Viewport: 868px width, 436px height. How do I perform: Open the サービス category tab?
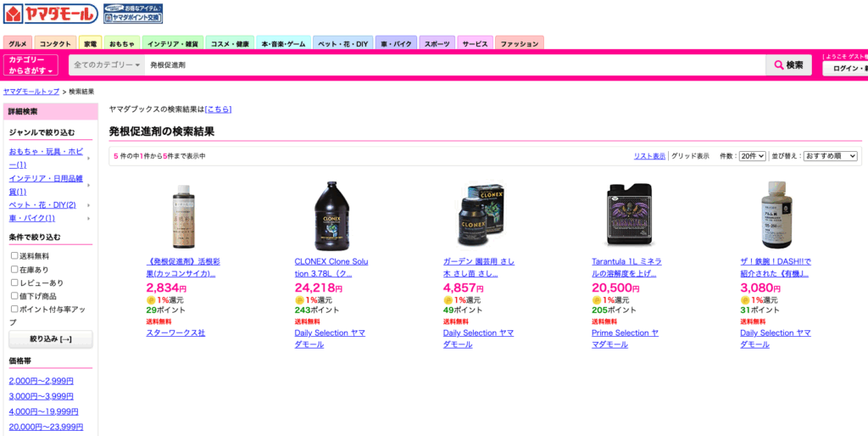(475, 43)
